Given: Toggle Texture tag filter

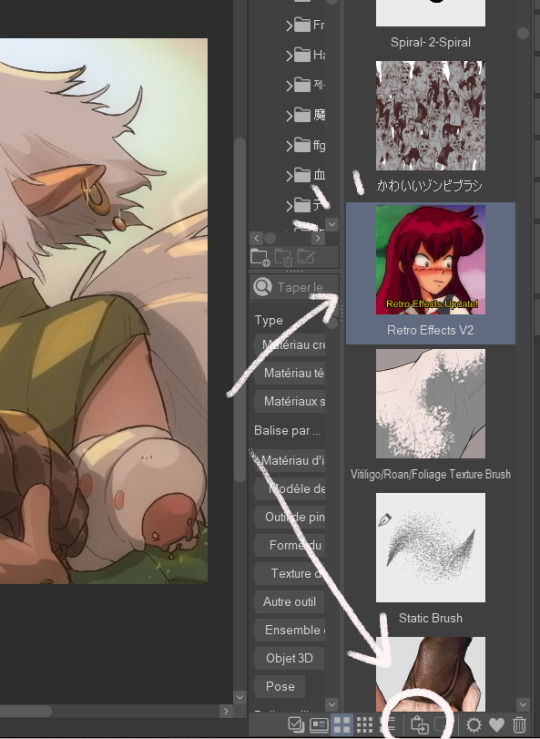Looking at the screenshot, I should pyautogui.click(x=289, y=574).
